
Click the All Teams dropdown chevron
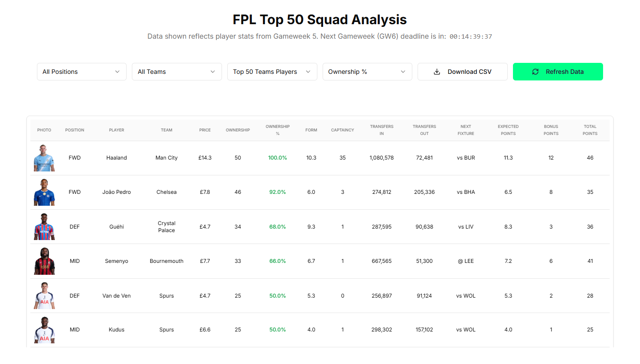(212, 71)
